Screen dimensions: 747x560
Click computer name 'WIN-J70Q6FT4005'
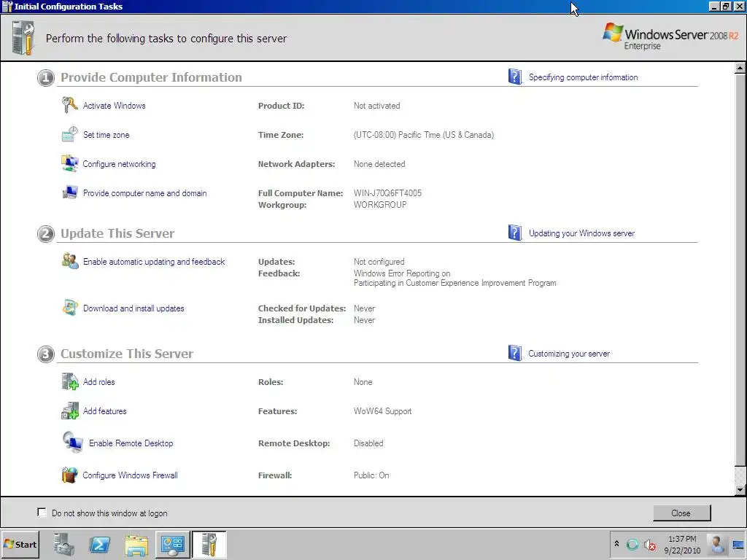pyautogui.click(x=387, y=192)
